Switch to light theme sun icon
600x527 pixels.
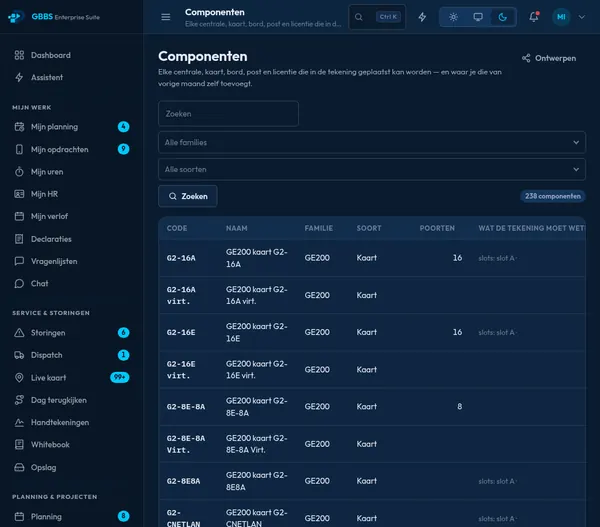click(x=453, y=17)
